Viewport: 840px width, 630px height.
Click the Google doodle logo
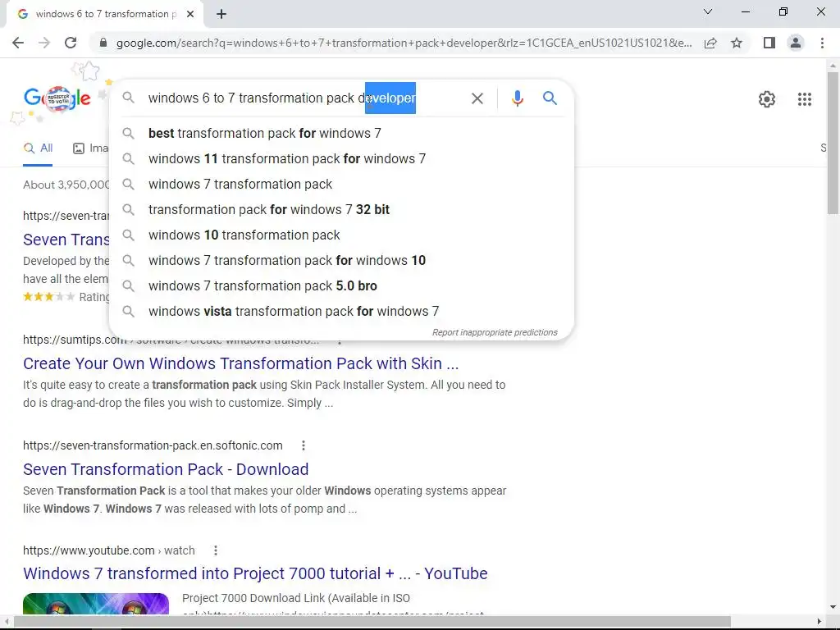57,98
